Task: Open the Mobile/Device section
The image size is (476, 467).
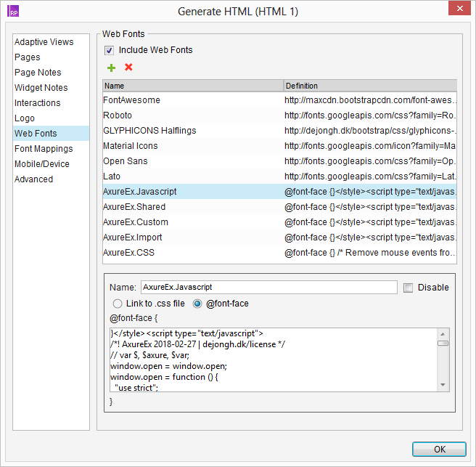Action: point(43,164)
